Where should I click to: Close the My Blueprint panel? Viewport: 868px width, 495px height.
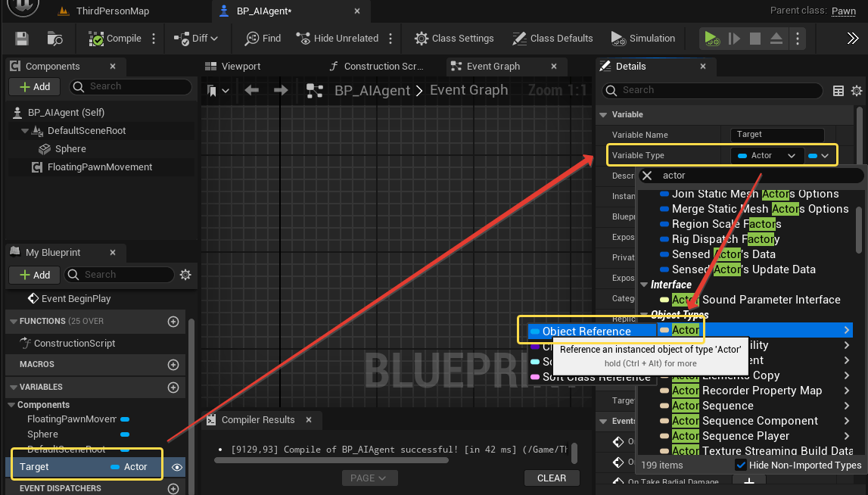tap(113, 253)
